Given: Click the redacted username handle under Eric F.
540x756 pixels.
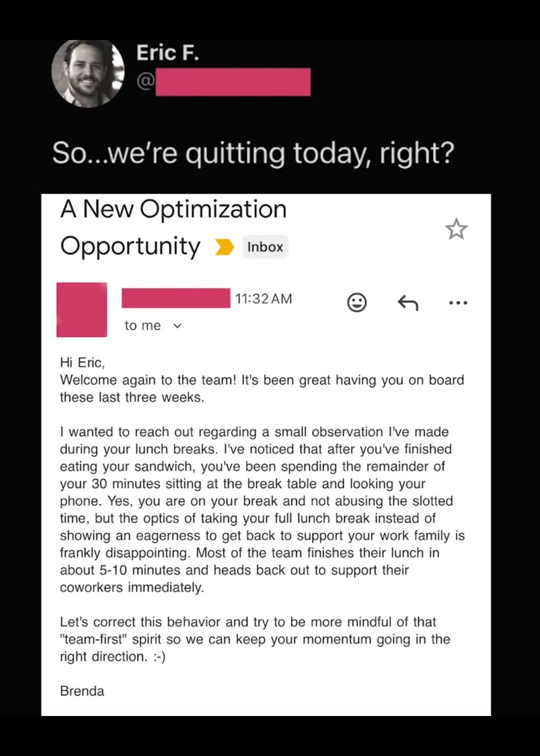Looking at the screenshot, I should (232, 82).
